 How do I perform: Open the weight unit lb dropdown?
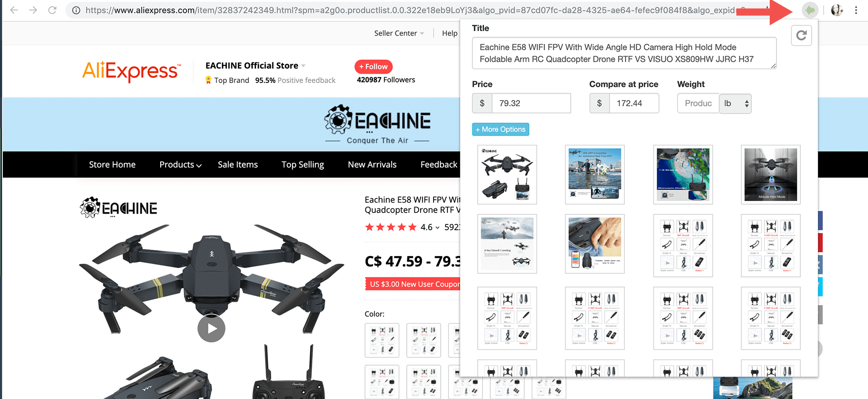point(735,103)
